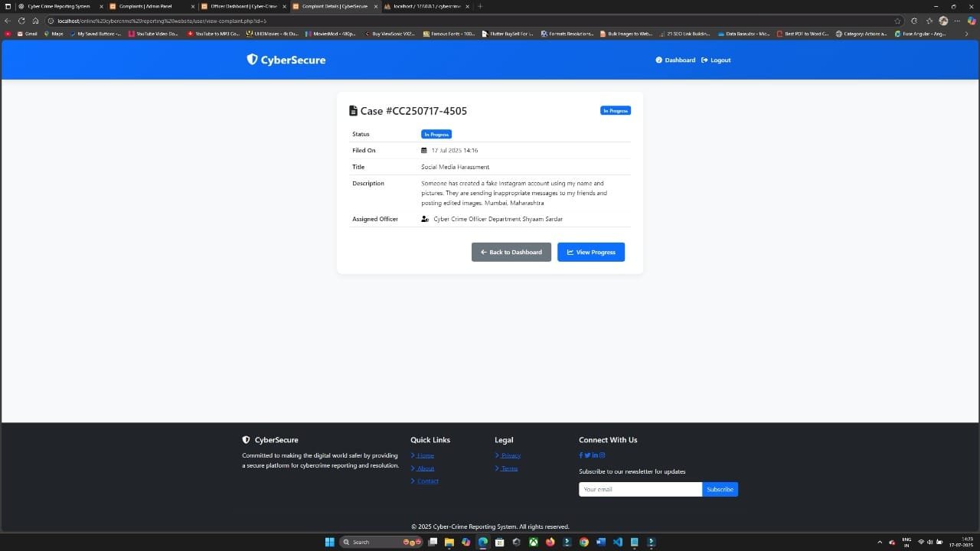Open the Facebook icon in footer
Viewport: 980px width, 551px height.
pos(581,455)
